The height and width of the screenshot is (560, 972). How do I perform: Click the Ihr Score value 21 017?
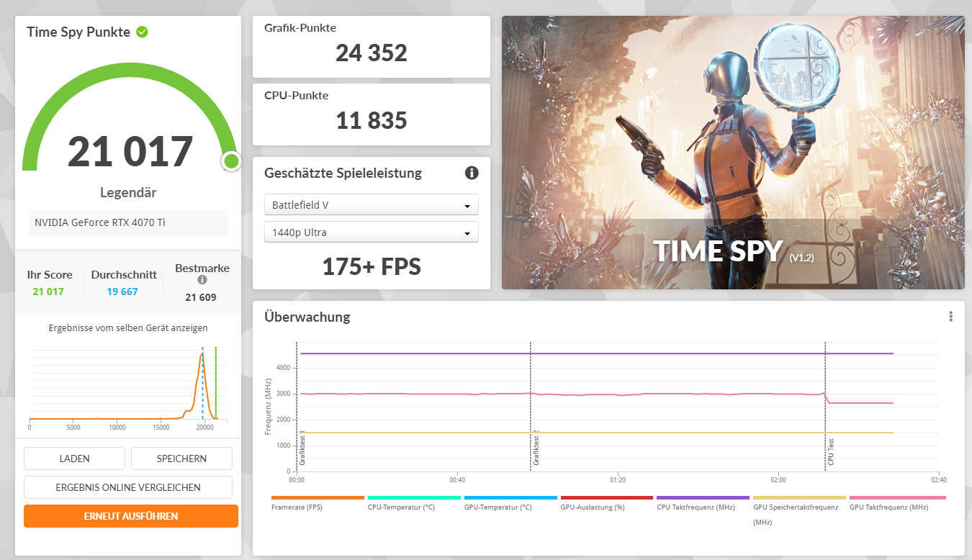click(48, 292)
